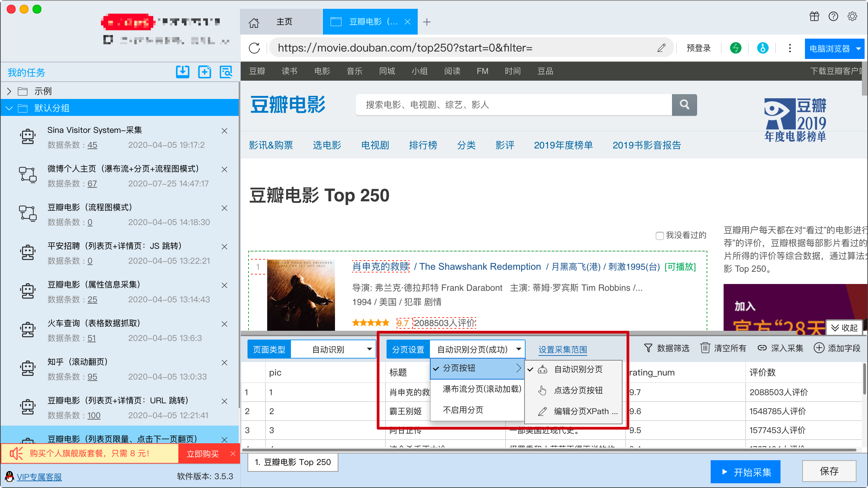Reload the page with refresh icon
Image resolution: width=868 pixels, height=488 pixels.
tap(254, 48)
